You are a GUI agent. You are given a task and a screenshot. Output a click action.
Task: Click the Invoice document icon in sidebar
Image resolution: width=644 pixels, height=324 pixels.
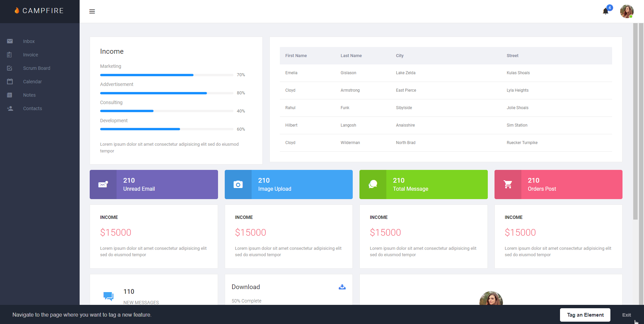(10, 54)
